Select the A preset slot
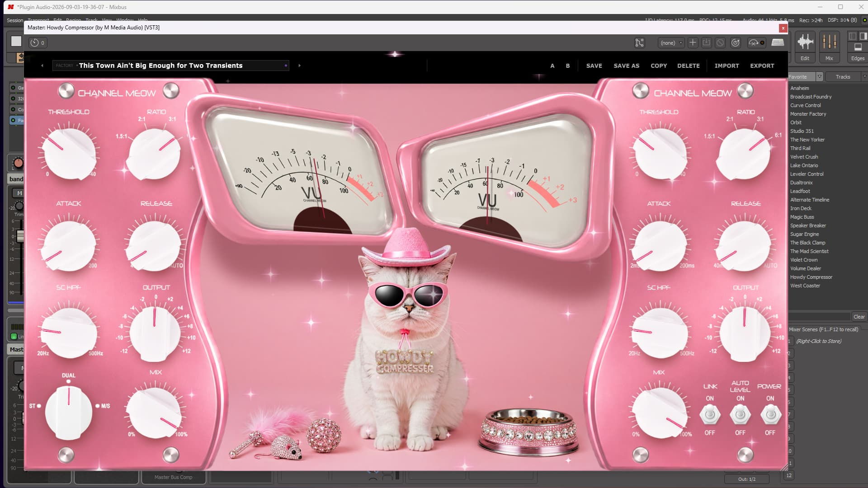 tap(552, 66)
